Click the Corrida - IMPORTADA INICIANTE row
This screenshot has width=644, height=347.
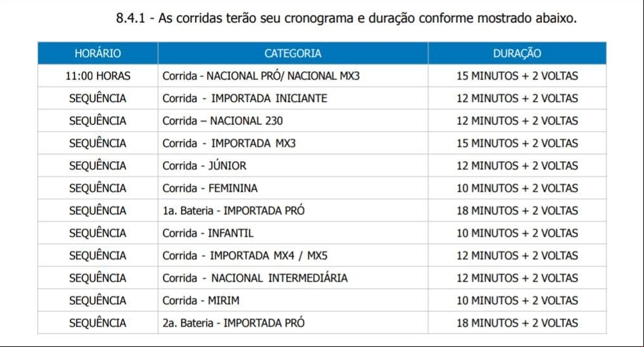click(322, 99)
